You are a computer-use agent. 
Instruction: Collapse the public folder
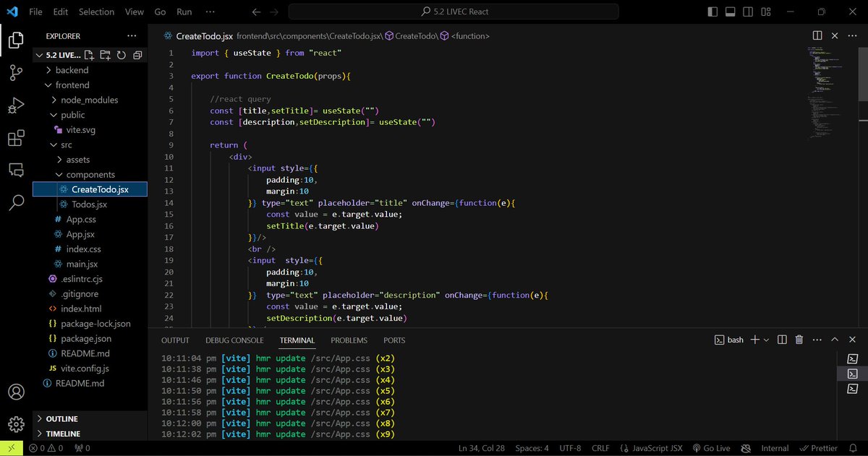[x=72, y=115]
